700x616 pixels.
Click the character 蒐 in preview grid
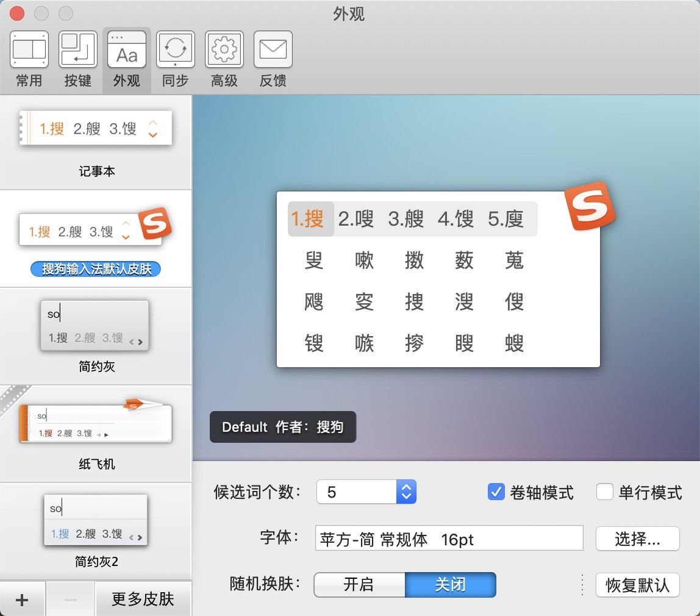click(514, 260)
